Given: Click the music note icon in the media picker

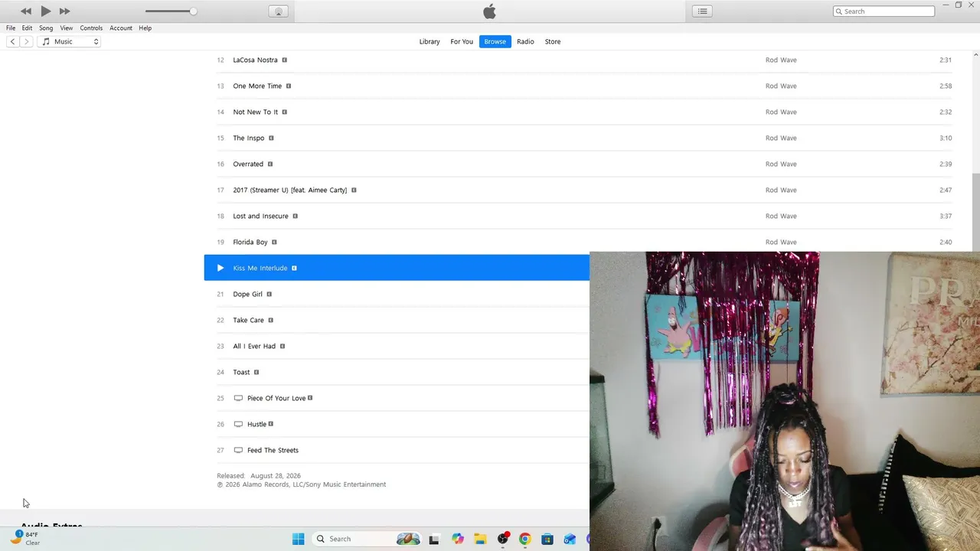Looking at the screenshot, I should tap(46, 41).
